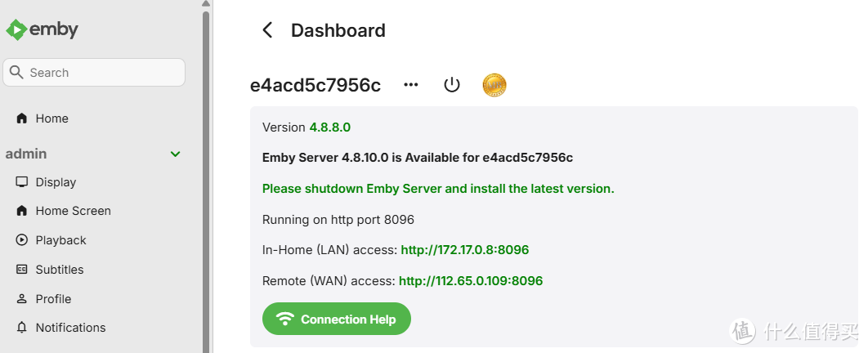Click the Display monitor icon
This screenshot has height=353, width=868.
tap(21, 182)
